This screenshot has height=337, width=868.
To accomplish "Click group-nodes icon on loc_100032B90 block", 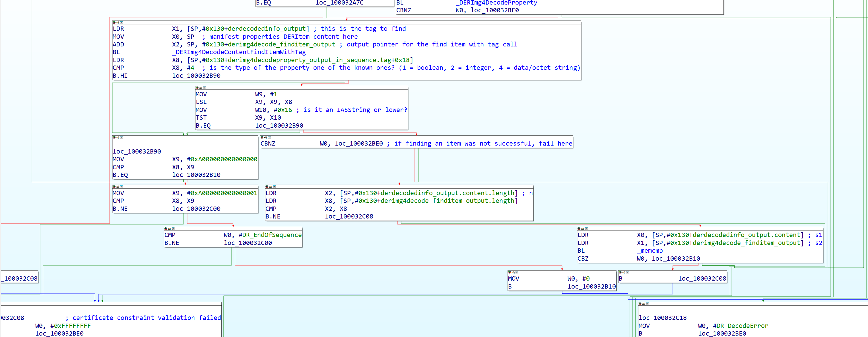I will click(x=122, y=137).
